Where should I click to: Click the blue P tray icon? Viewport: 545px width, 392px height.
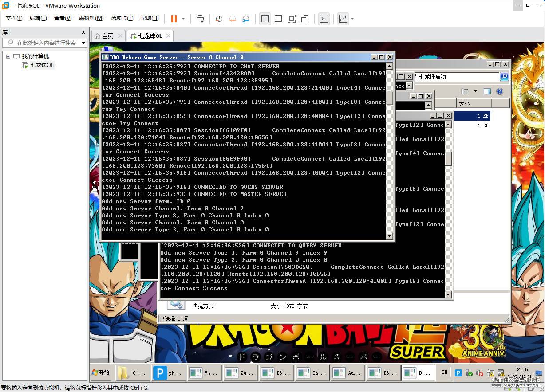[458, 373]
